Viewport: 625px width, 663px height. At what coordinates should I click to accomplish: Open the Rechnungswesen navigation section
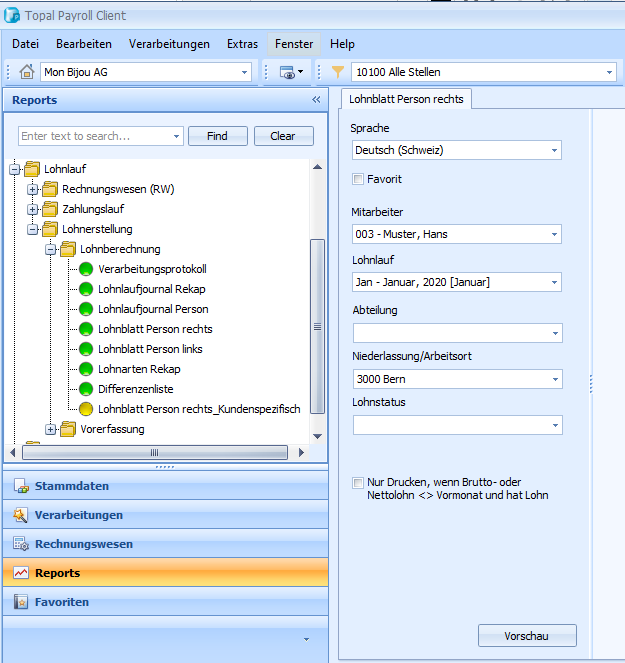(x=83, y=544)
